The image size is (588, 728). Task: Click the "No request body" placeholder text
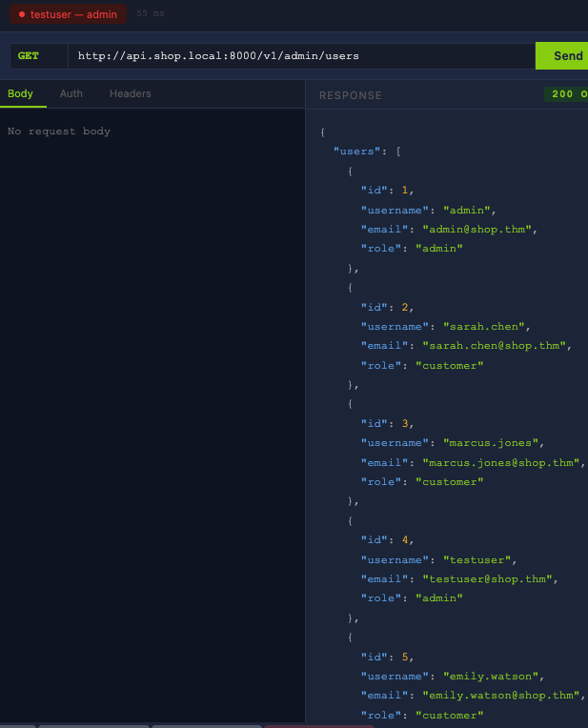coord(59,131)
